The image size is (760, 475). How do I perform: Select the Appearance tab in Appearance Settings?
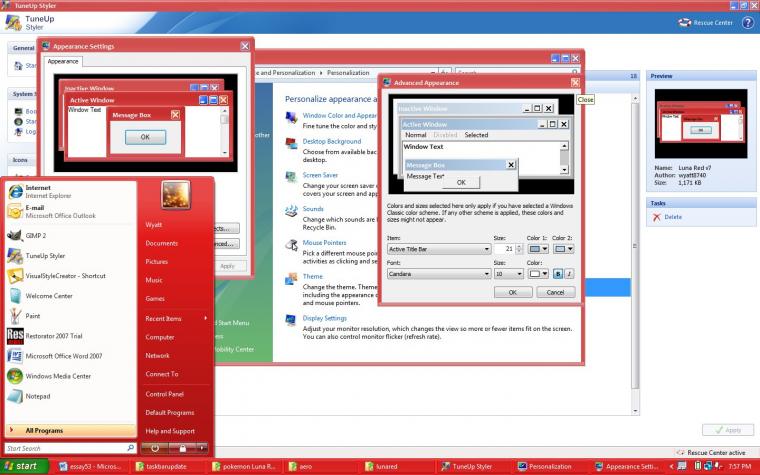point(63,62)
